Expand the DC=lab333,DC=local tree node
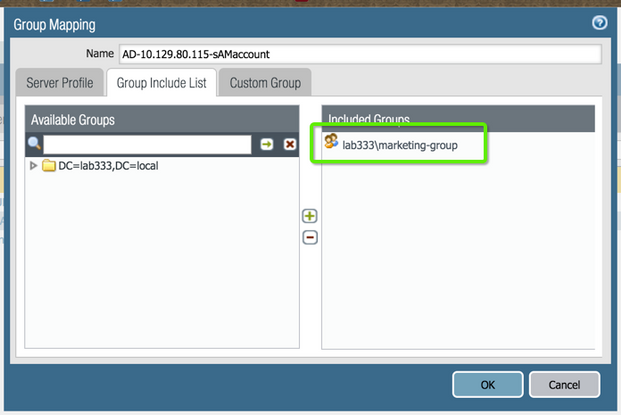This screenshot has width=621, height=415. pos(34,166)
